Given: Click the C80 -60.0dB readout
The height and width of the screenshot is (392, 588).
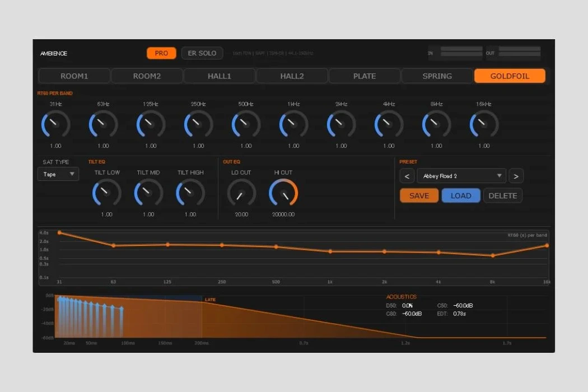Looking at the screenshot, I should point(404,314).
